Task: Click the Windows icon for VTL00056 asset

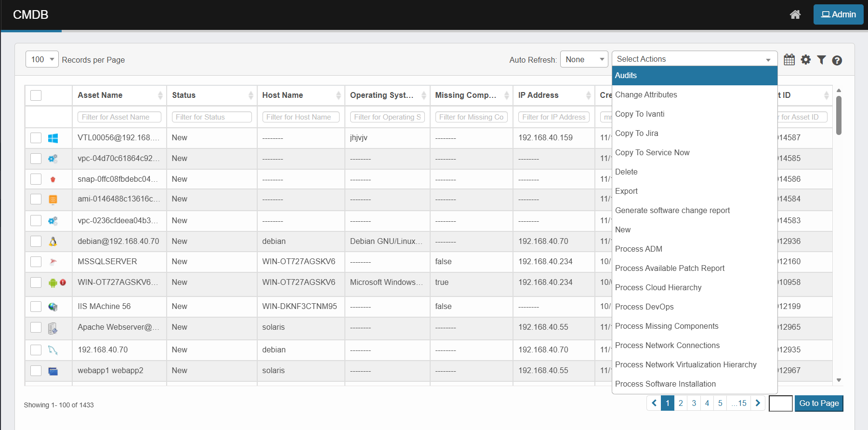Action: 53,138
